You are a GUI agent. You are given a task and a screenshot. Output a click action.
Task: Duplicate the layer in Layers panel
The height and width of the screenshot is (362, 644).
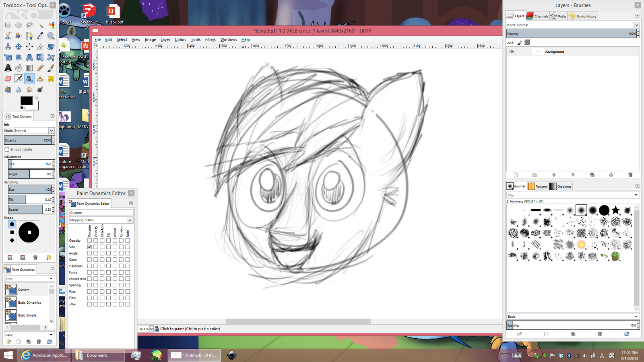tap(592, 175)
